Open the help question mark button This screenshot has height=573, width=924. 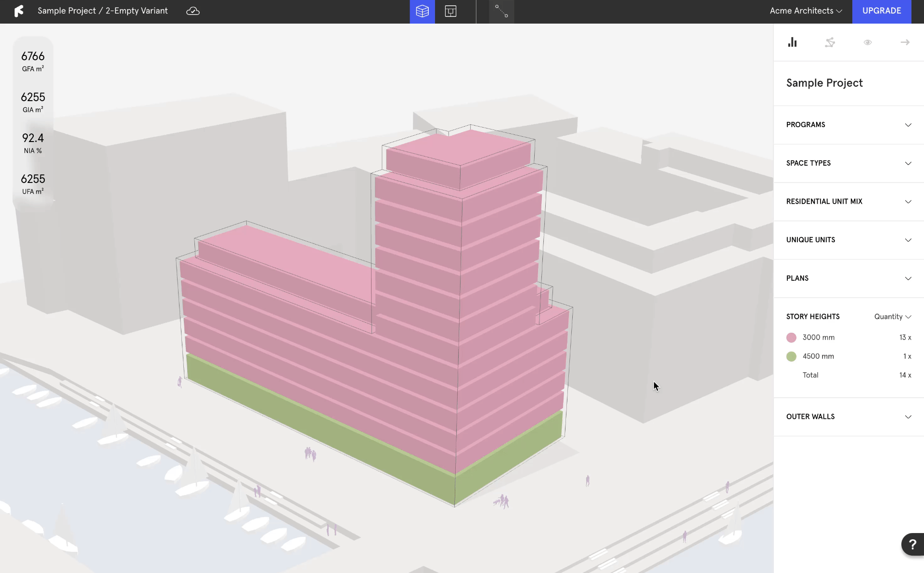[x=912, y=545]
